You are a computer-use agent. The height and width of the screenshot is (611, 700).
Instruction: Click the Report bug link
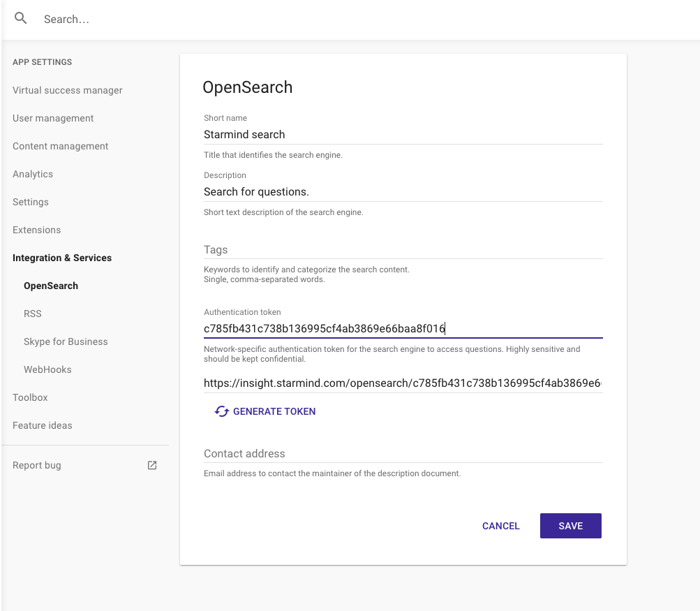coord(36,465)
